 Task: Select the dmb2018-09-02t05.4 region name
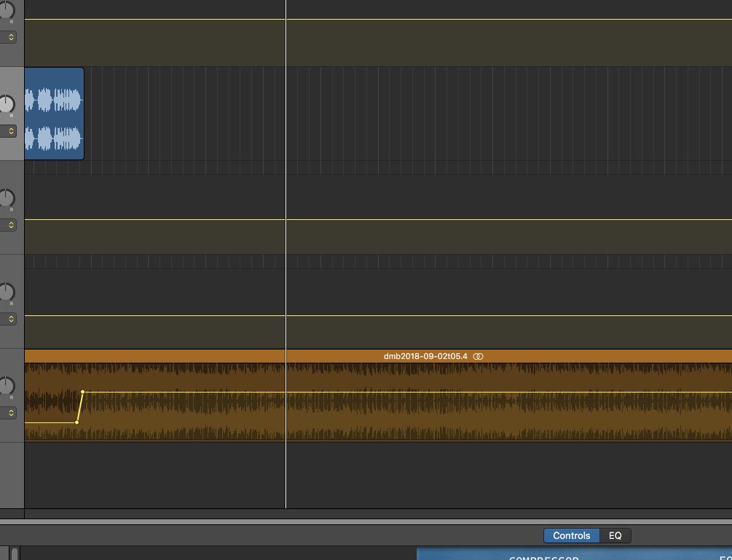click(425, 357)
